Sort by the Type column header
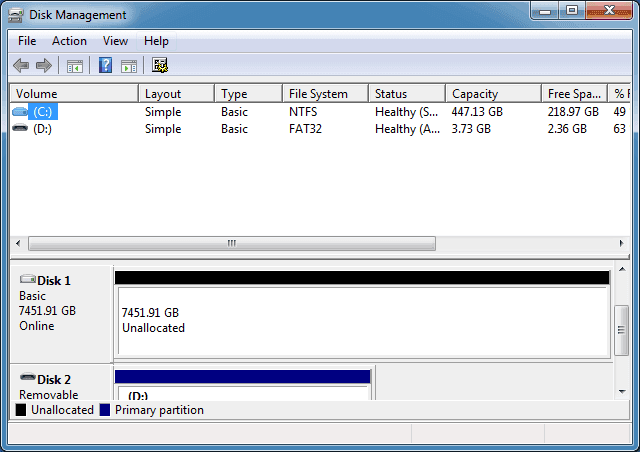Image resolution: width=640 pixels, height=452 pixels. [x=249, y=94]
